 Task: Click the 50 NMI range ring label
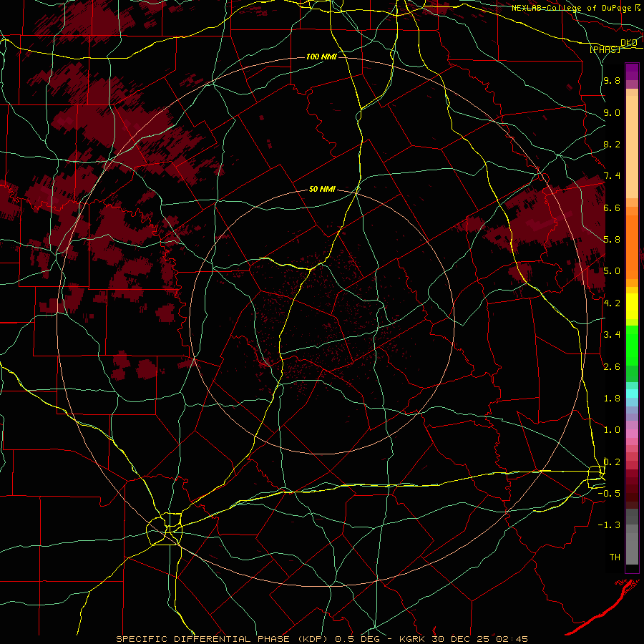coord(321,190)
